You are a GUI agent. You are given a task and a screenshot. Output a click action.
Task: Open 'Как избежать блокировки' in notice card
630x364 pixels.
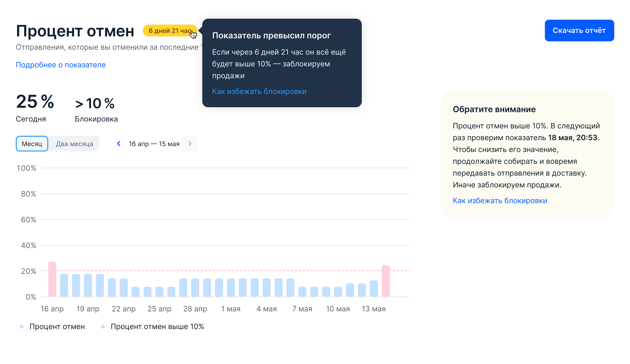[x=500, y=201]
